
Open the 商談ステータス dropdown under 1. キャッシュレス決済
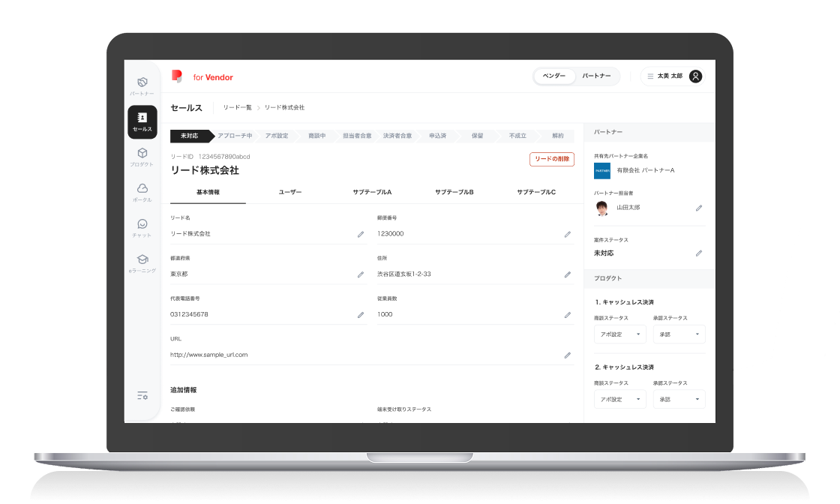click(620, 334)
